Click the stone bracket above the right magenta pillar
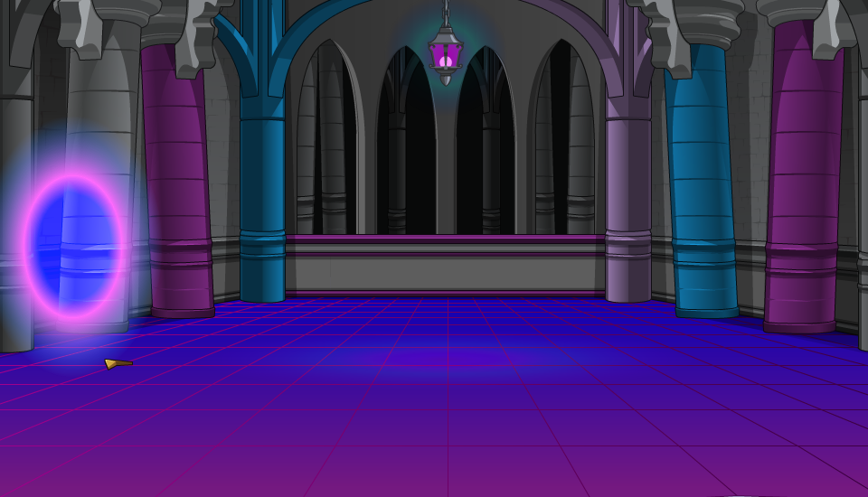The width and height of the screenshot is (868, 497). pyautogui.click(x=834, y=27)
